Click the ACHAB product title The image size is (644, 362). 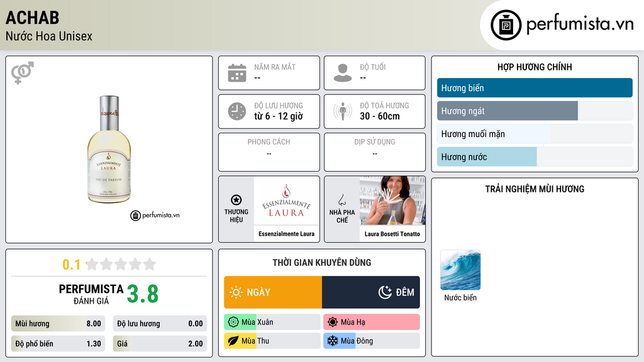33,18
